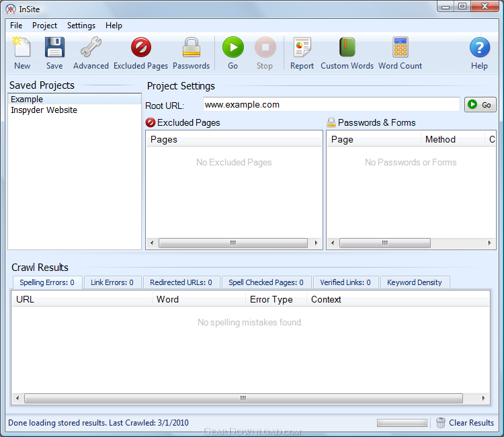Image resolution: width=504 pixels, height=437 pixels.
Task: Click the Clear Results button
Action: click(465, 423)
